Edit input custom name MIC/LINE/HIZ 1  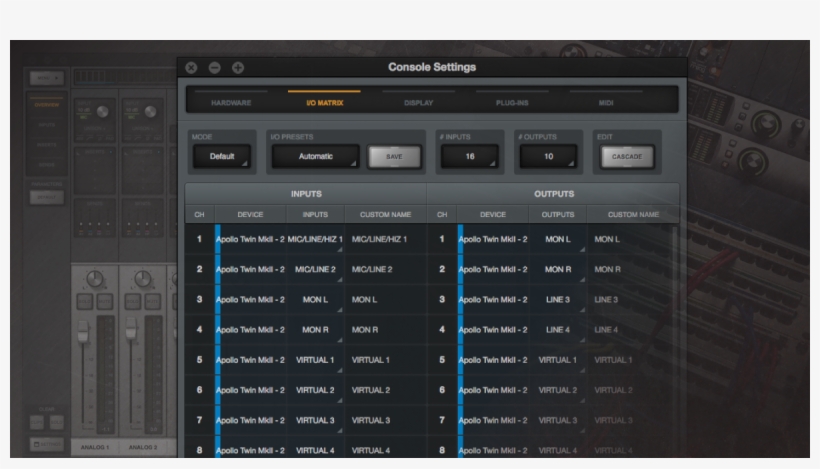(385, 239)
